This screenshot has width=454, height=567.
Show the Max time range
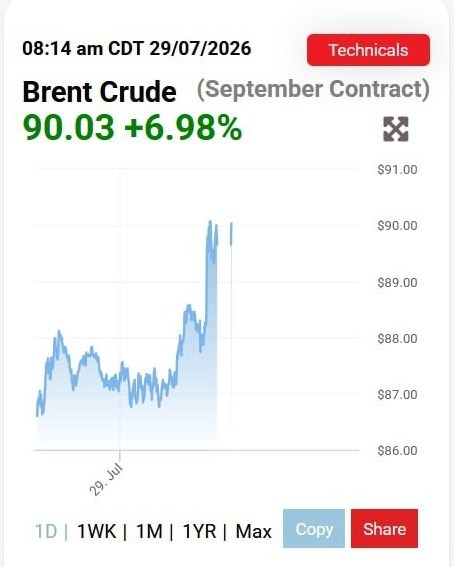(x=253, y=532)
